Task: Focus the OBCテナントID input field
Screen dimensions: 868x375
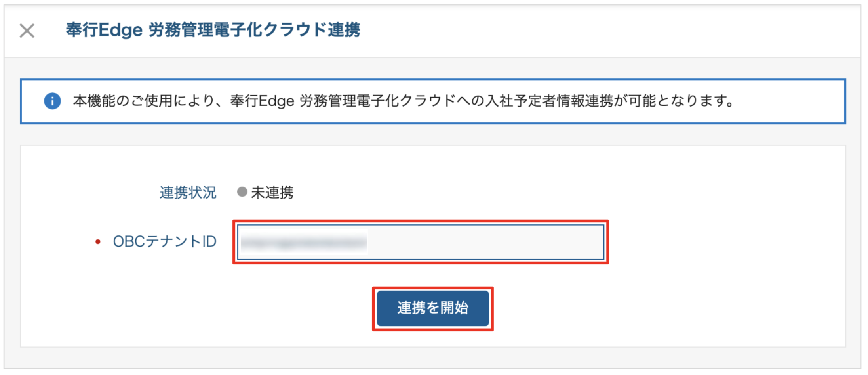Action: tap(421, 242)
